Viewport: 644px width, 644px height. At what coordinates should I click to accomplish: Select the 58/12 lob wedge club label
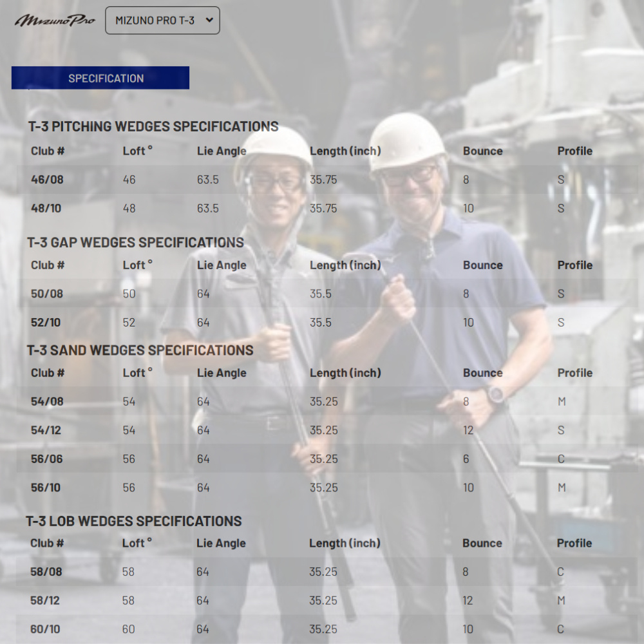coord(45,600)
